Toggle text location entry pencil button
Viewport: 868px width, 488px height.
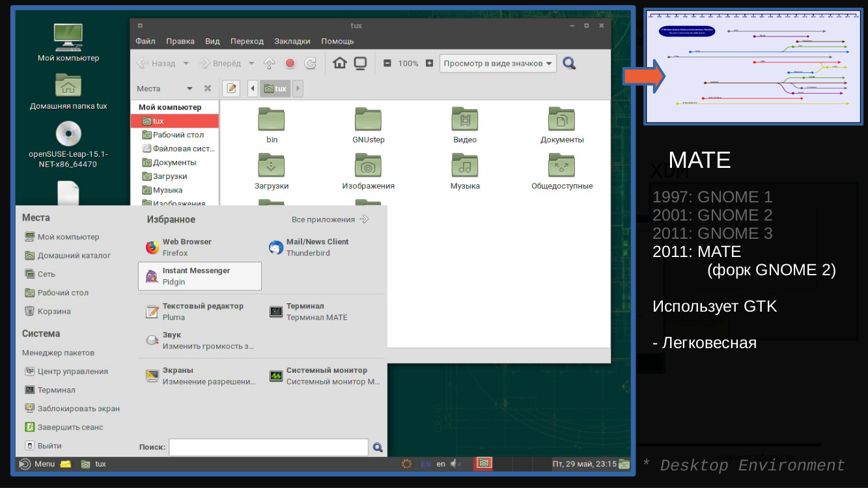[x=232, y=88]
